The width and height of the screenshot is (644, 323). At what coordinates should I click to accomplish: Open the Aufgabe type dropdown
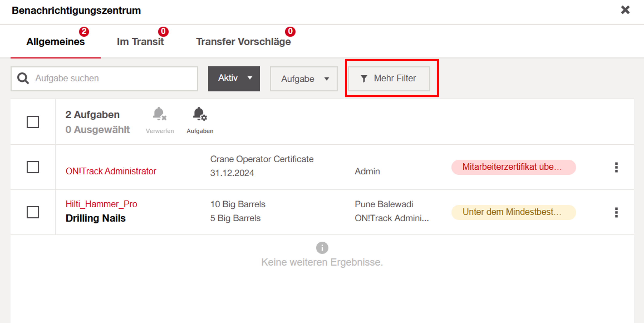tap(304, 79)
